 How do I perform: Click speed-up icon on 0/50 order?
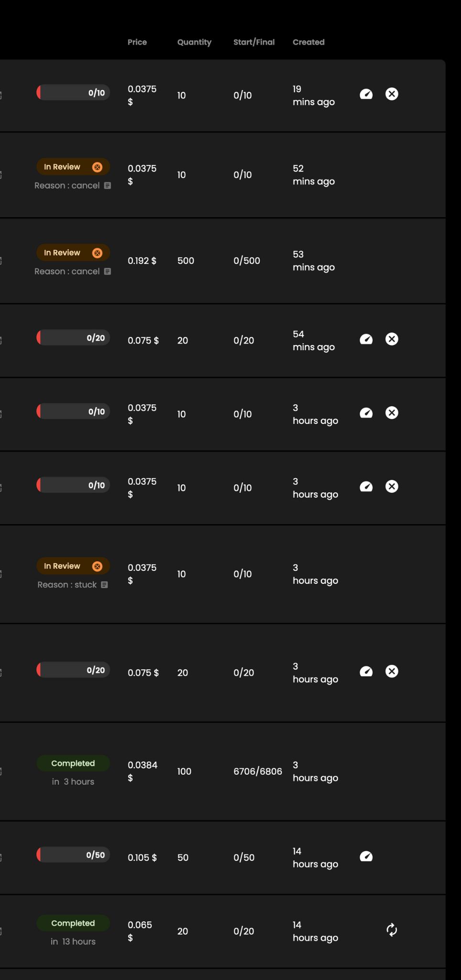(366, 857)
